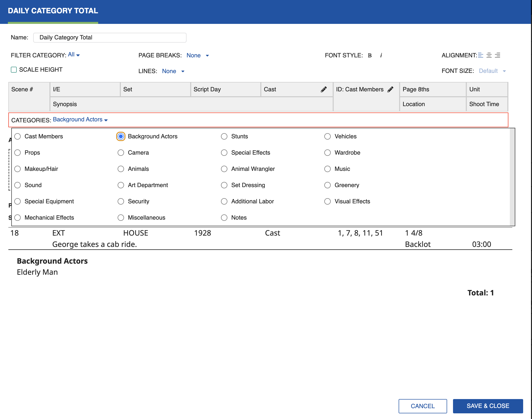The image size is (532, 419).
Task: Enable the Scale Height checkbox
Action: point(14,69)
